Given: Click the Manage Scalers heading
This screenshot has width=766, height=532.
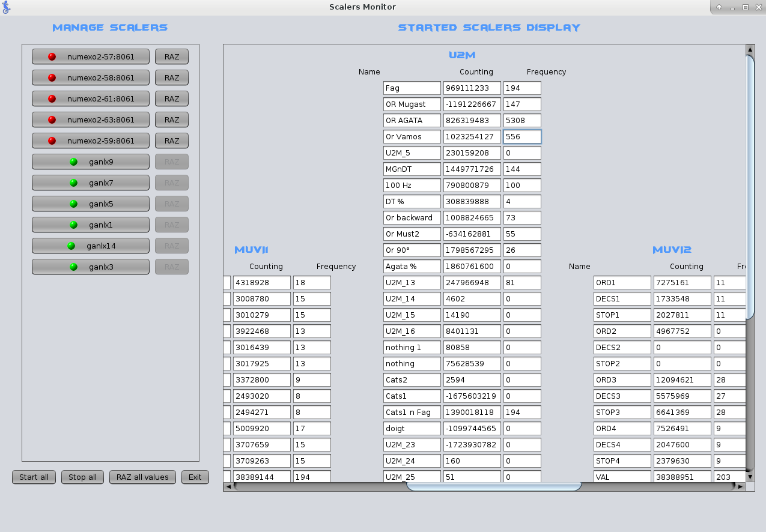Looking at the screenshot, I should point(110,28).
